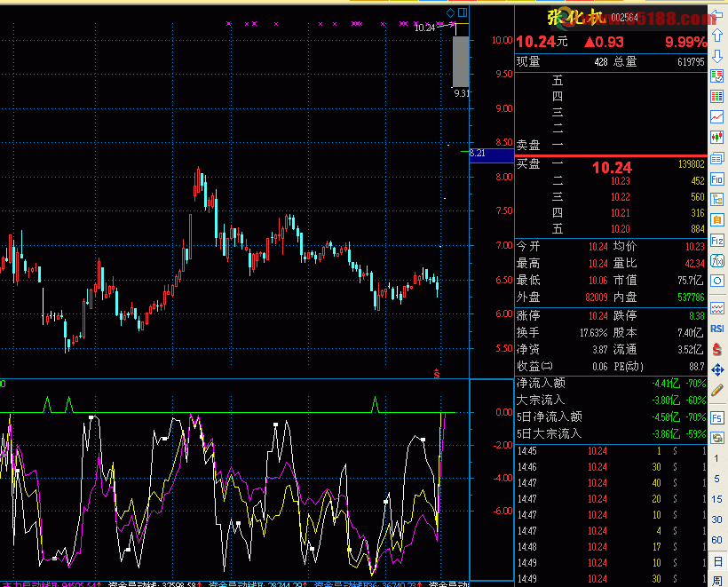Image resolution: width=728 pixels, height=587 pixels.
Task: Select the daily 日 period
Action: (717, 561)
